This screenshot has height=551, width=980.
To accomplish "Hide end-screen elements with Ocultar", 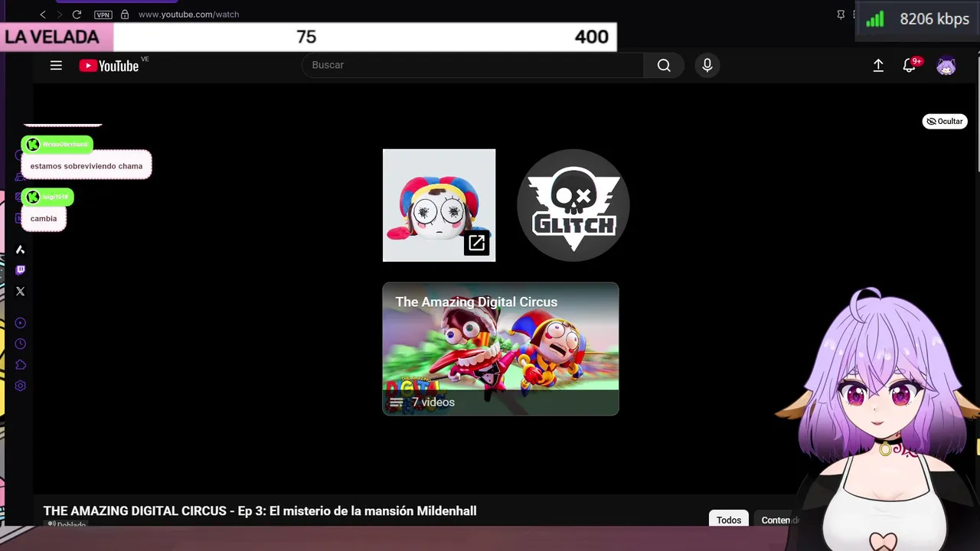I will click(945, 121).
